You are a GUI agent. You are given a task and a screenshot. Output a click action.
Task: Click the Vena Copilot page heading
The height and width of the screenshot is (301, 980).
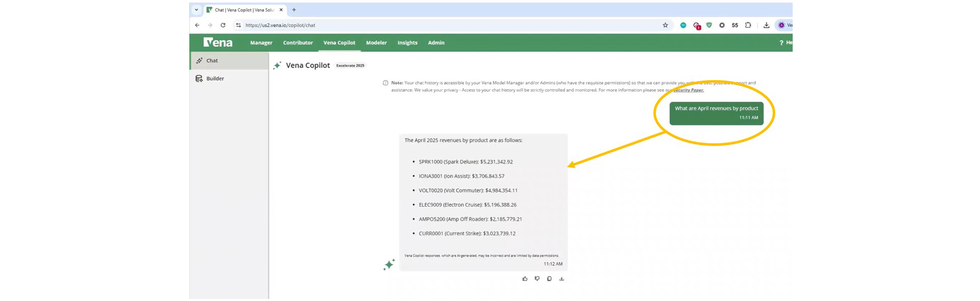coord(308,65)
